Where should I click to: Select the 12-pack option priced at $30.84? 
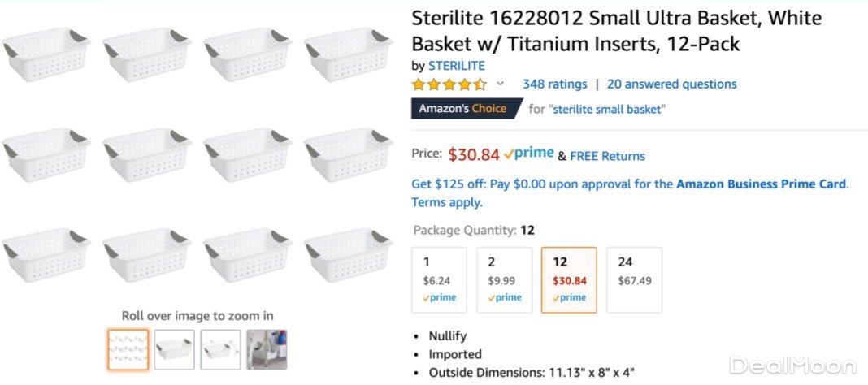click(x=569, y=280)
